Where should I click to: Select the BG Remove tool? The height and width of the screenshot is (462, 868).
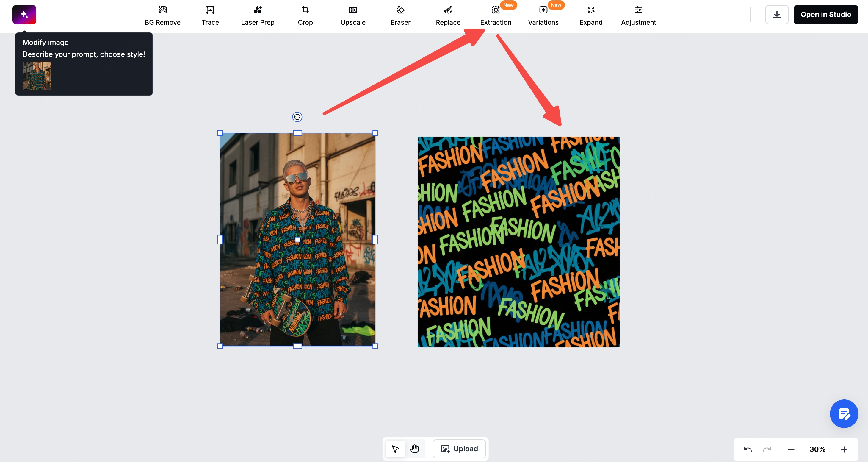click(x=162, y=16)
